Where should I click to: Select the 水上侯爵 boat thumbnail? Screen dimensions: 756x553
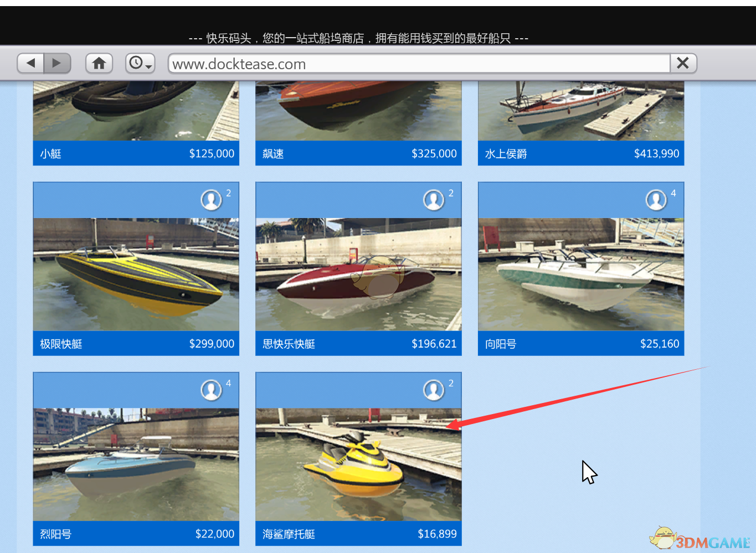(581, 111)
